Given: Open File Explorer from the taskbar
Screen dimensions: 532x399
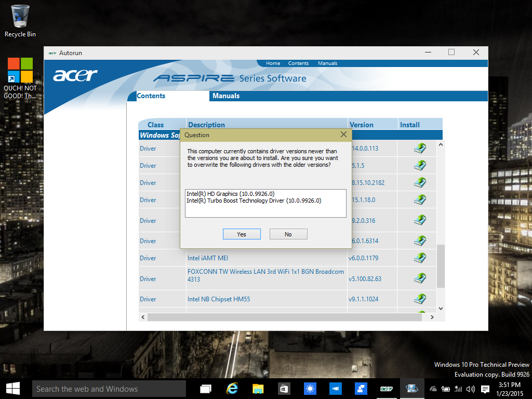Looking at the screenshot, I should (x=258, y=389).
